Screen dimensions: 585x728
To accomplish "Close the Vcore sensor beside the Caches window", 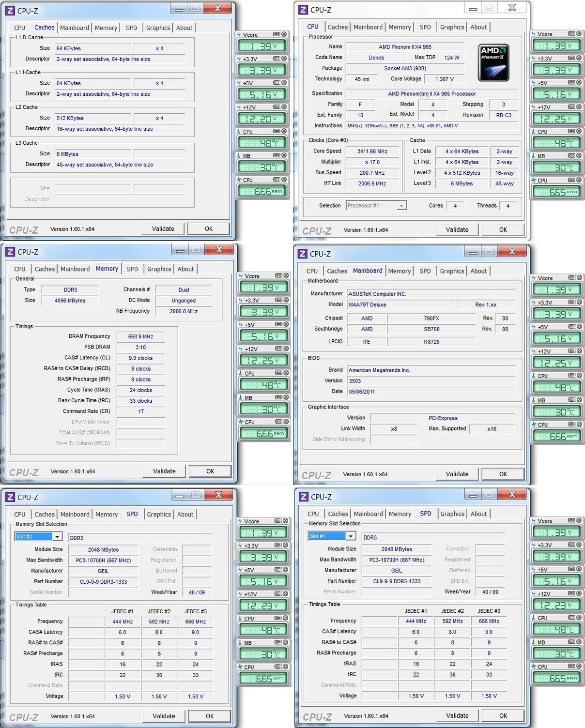I will (x=284, y=34).
